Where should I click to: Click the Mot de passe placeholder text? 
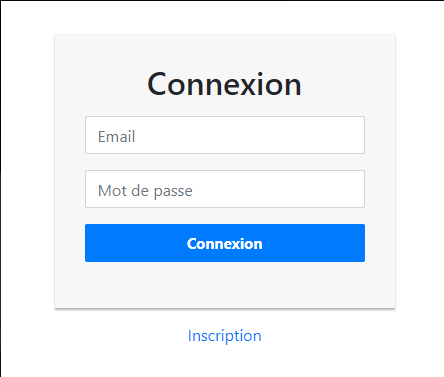pyautogui.click(x=145, y=191)
